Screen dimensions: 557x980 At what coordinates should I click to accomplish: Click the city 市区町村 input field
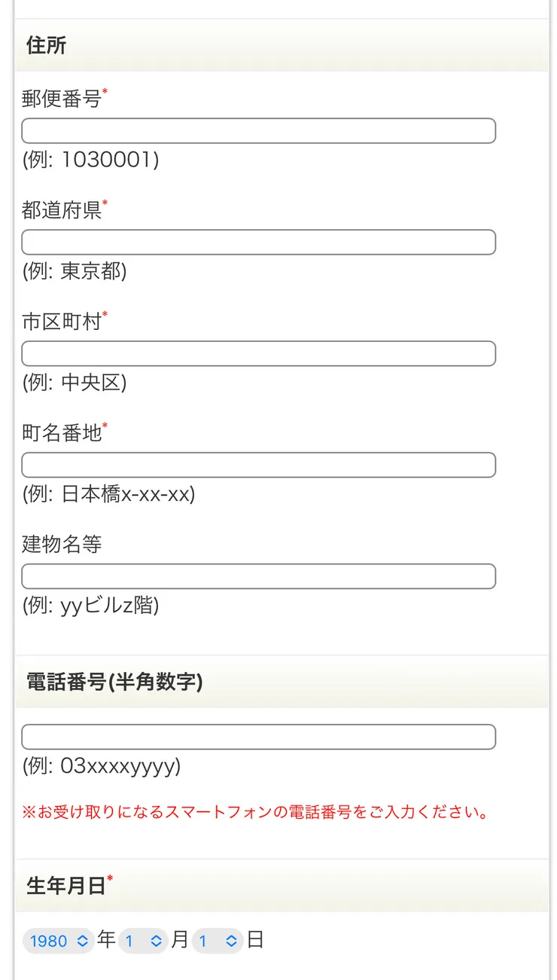pos(259,353)
